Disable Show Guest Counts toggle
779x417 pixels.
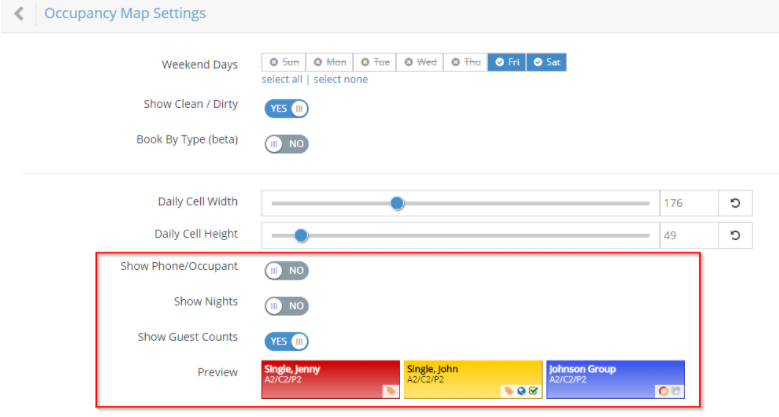point(286,341)
